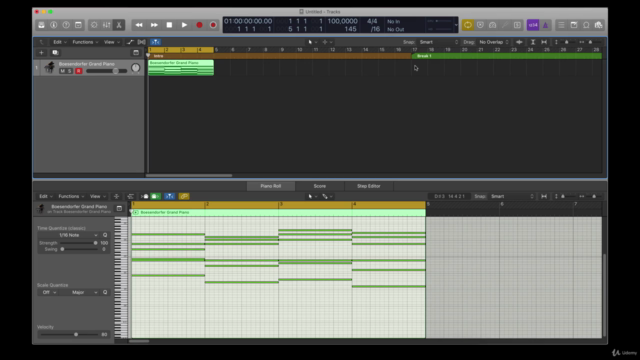The height and width of the screenshot is (360, 640).
Task: Open the Library panel icon
Action: (41, 25)
